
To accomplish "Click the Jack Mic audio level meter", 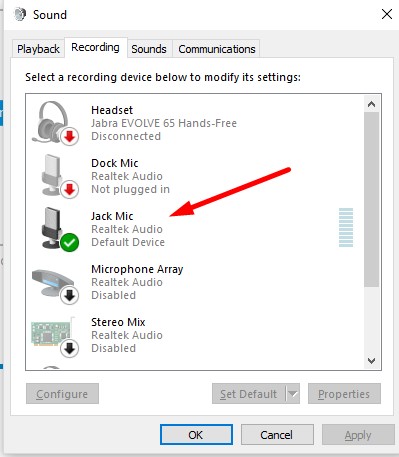I will point(346,227).
